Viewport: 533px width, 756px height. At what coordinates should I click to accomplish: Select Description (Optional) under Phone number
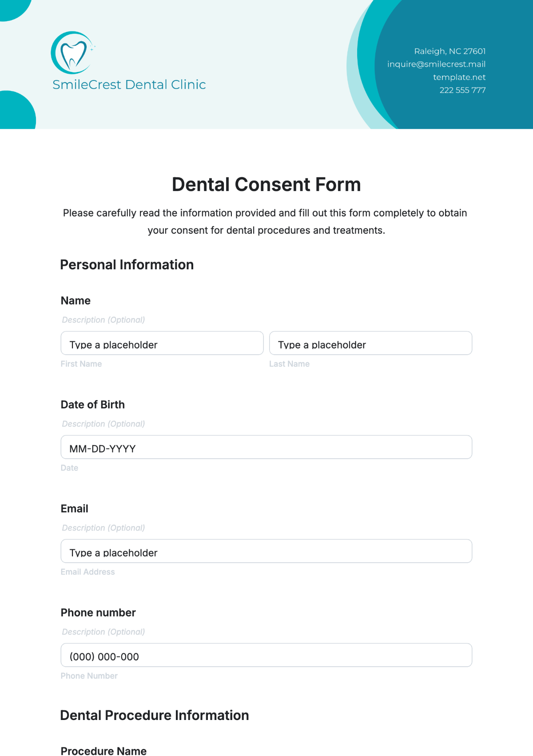(x=103, y=632)
